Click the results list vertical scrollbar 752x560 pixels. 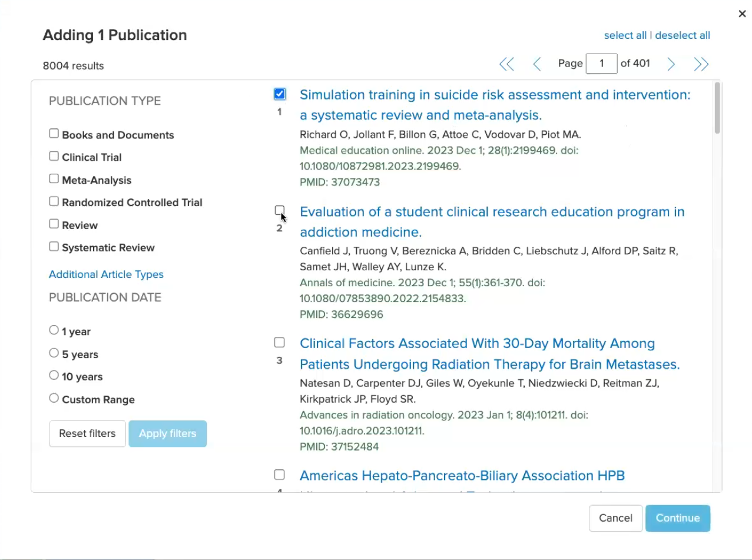click(717, 108)
